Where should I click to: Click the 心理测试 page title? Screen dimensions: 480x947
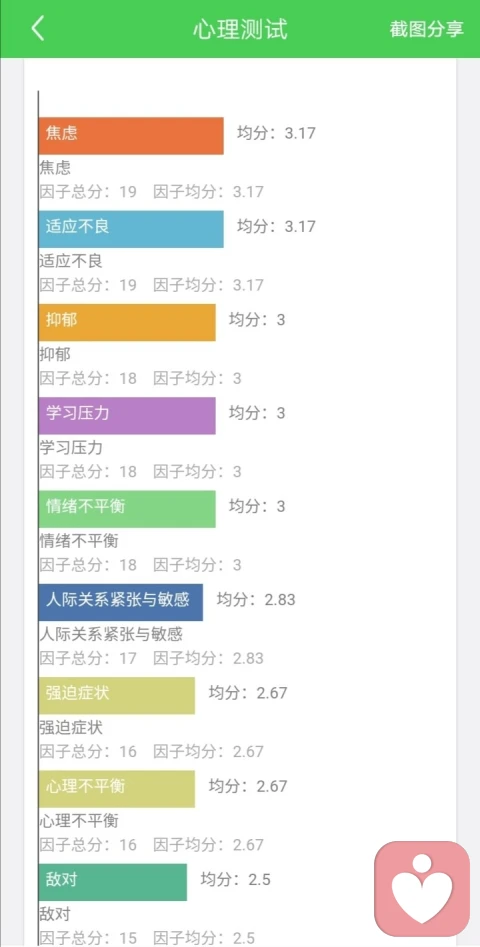coord(240,29)
